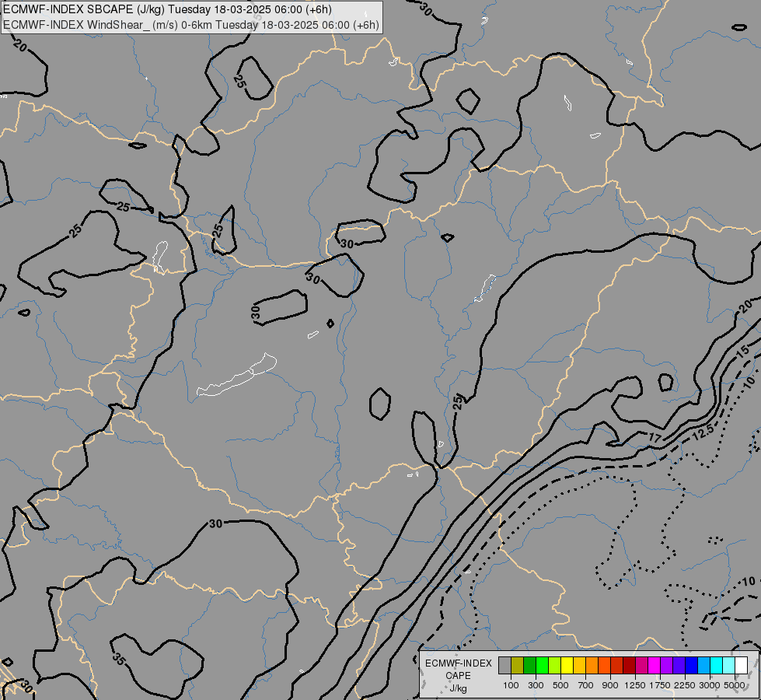Click the legend value 2250

pyautogui.click(x=684, y=685)
